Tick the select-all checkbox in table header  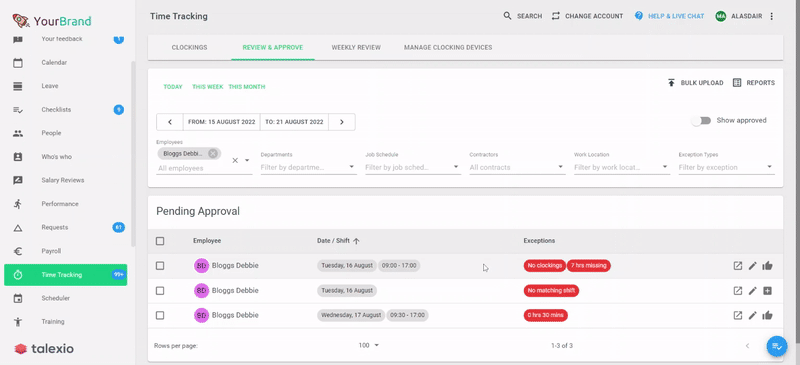[x=160, y=241]
